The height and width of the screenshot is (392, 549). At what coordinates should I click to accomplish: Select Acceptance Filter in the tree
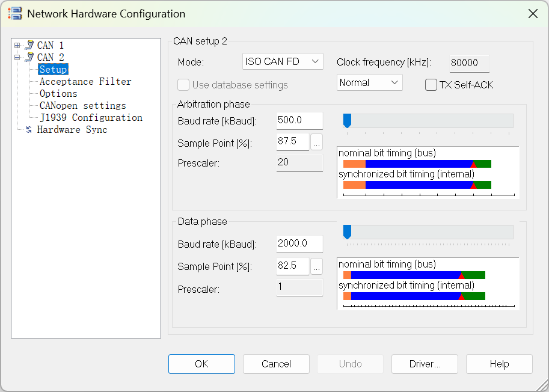tap(85, 82)
